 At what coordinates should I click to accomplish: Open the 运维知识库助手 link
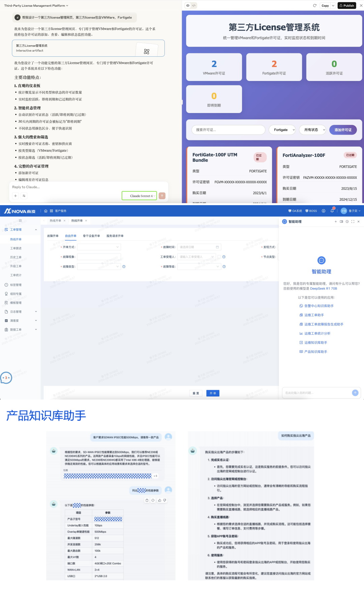click(x=315, y=342)
